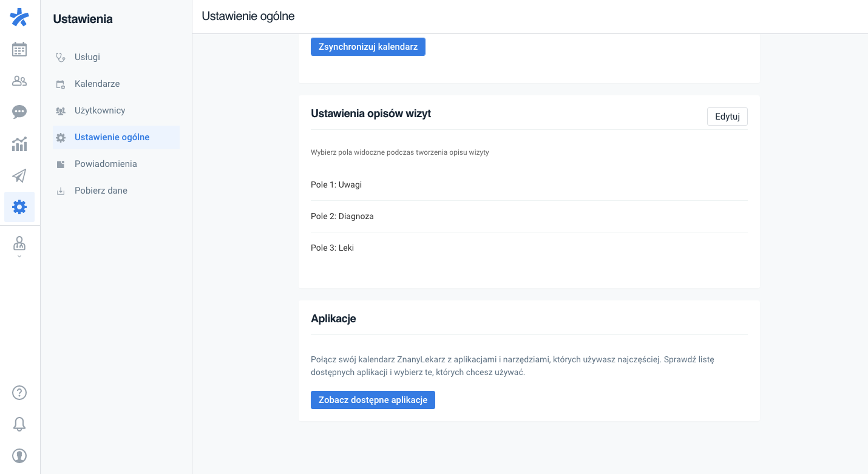Open the patients icon in sidebar
Screen dimensions: 868x474
pyautogui.click(x=19, y=81)
